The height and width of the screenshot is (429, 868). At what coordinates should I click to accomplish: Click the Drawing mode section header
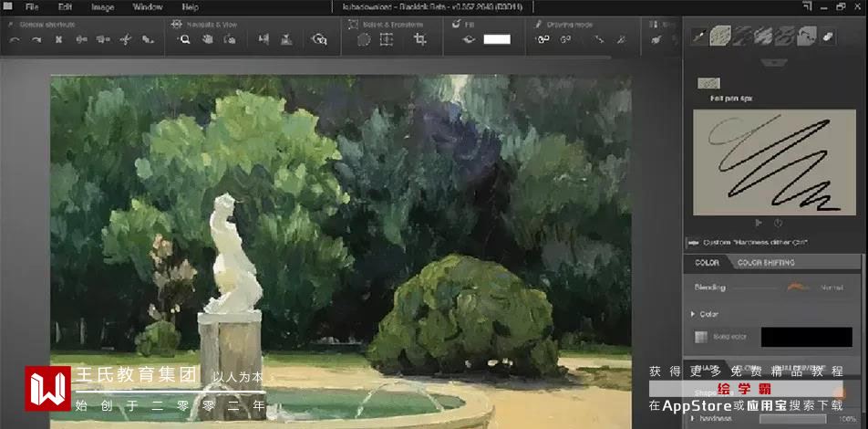[570, 25]
